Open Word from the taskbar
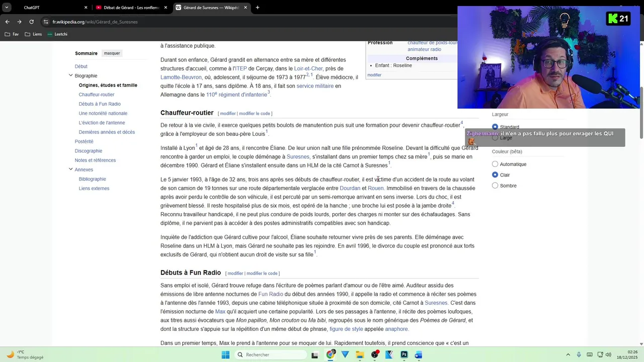This screenshot has height=362, width=644. click(x=419, y=355)
